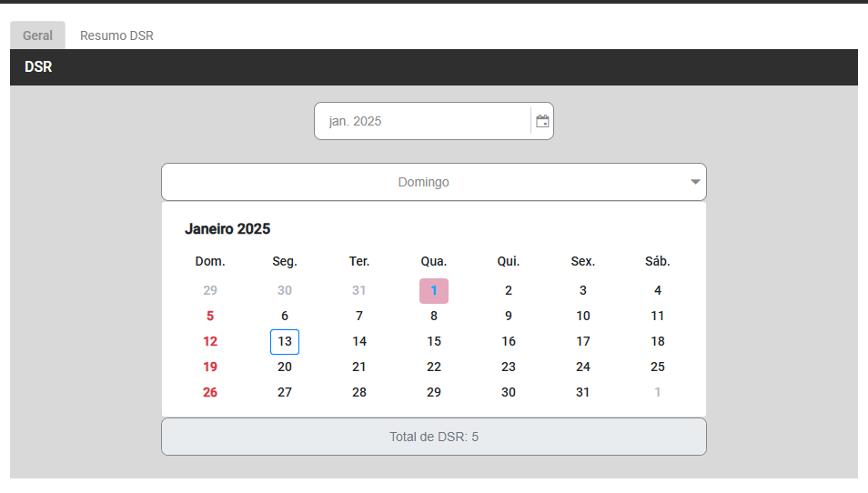This screenshot has width=868, height=493.
Task: Open the calendar picker icon
Action: 542,121
